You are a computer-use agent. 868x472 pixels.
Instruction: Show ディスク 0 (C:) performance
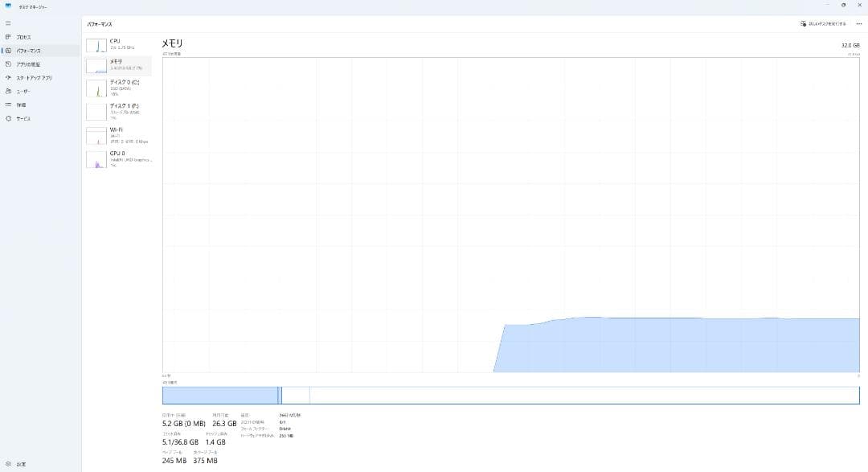118,88
